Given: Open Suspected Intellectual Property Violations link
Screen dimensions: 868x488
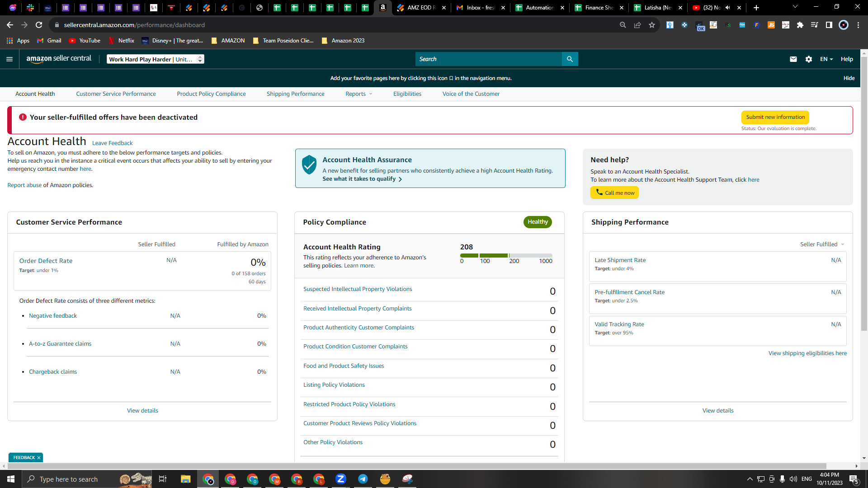Looking at the screenshot, I should pos(357,289).
